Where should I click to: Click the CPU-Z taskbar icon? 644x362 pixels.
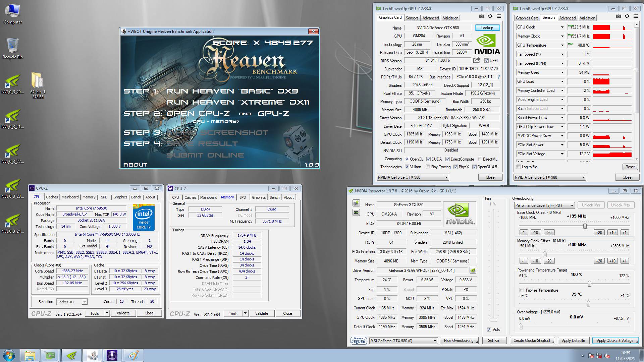(x=112, y=355)
